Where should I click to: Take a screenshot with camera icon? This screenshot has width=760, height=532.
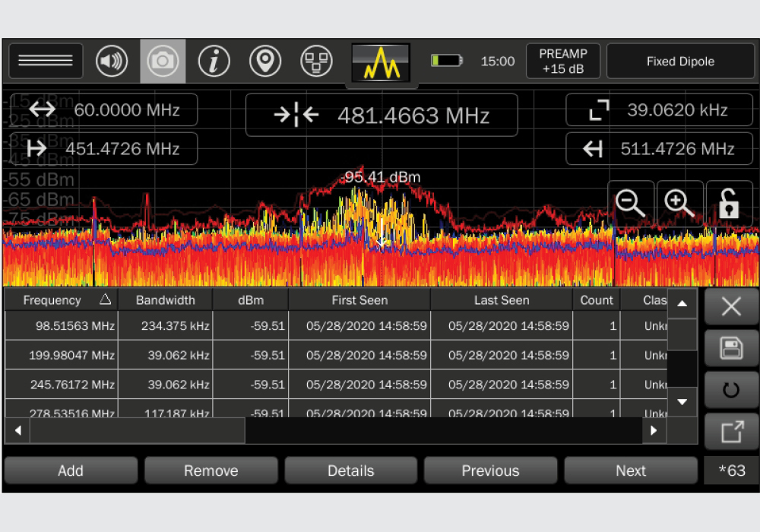click(x=163, y=61)
